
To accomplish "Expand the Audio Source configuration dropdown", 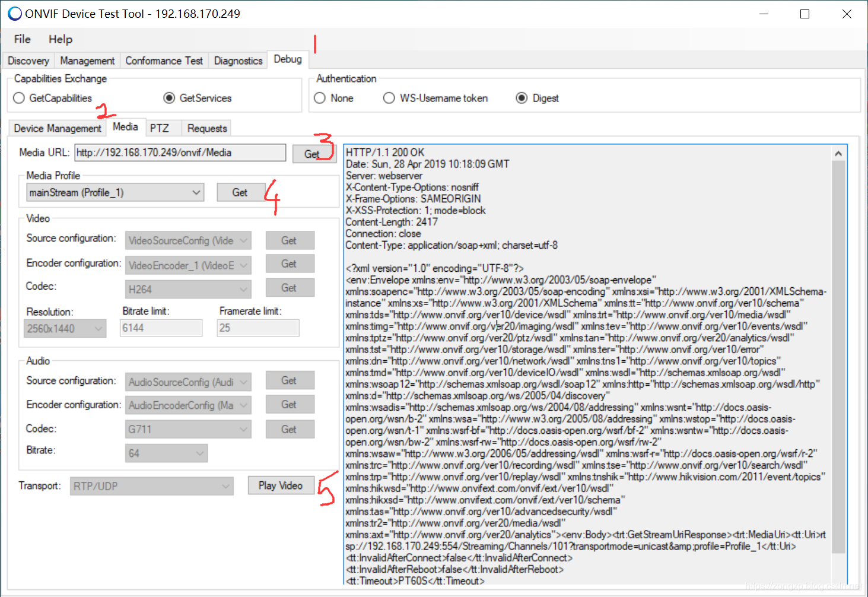I will point(188,382).
